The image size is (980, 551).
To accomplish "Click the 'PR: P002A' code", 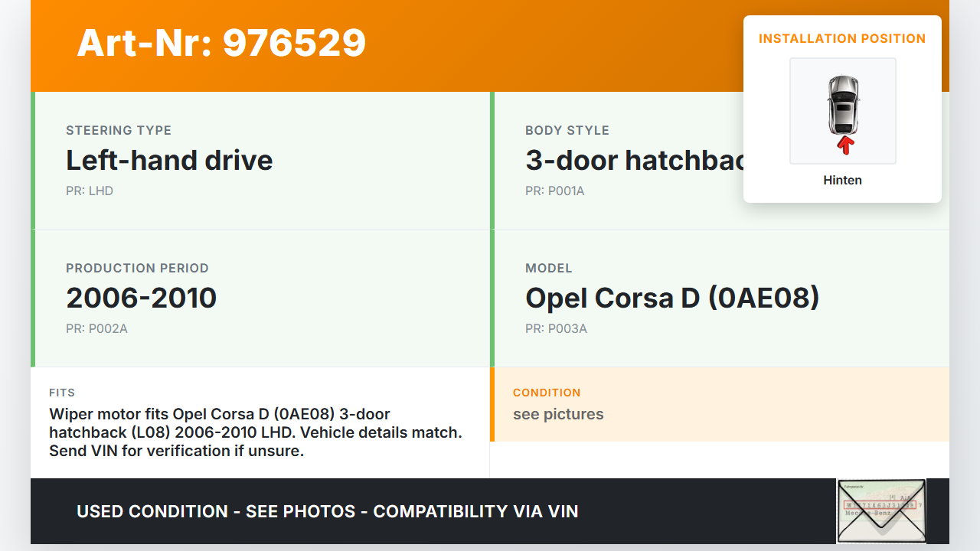I will tap(96, 328).
